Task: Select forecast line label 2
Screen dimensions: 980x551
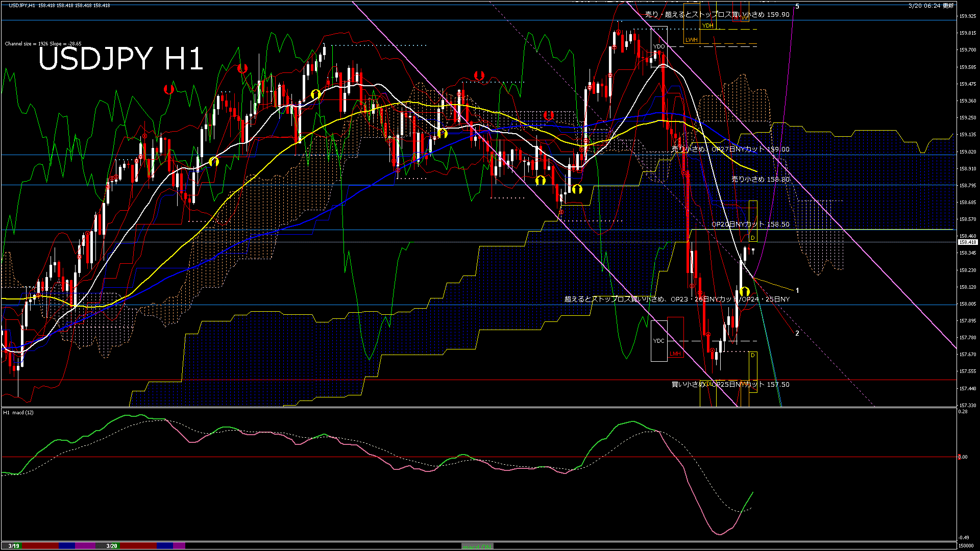Action: pos(797,333)
